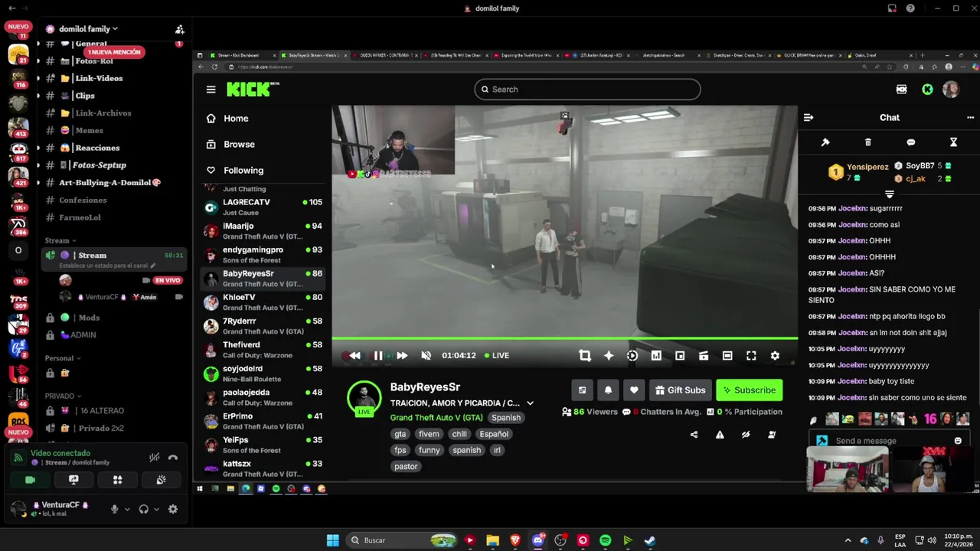Collapse the Kick chat panel
The image size is (980, 551).
808,118
